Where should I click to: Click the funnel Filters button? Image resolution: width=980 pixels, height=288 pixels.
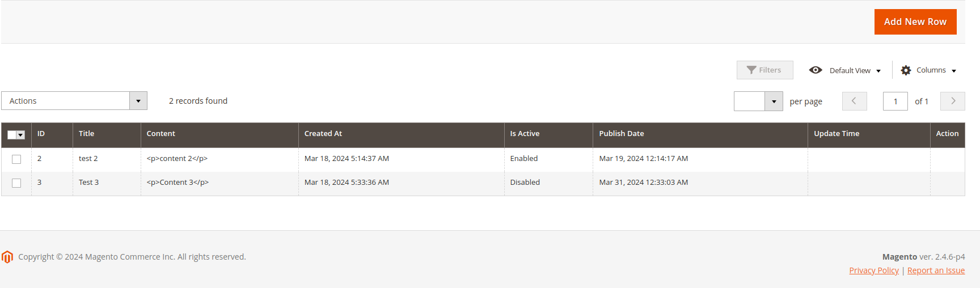(x=764, y=70)
